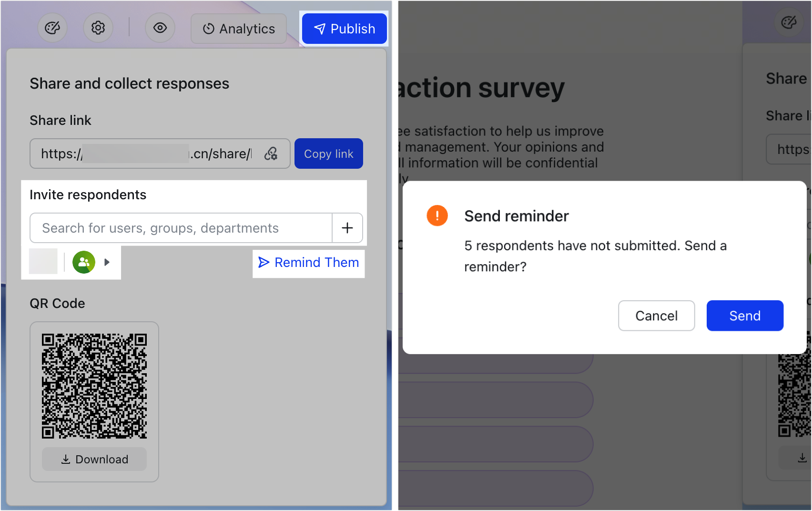The height and width of the screenshot is (511, 812).
Task: Download the QR code
Action: click(94, 459)
